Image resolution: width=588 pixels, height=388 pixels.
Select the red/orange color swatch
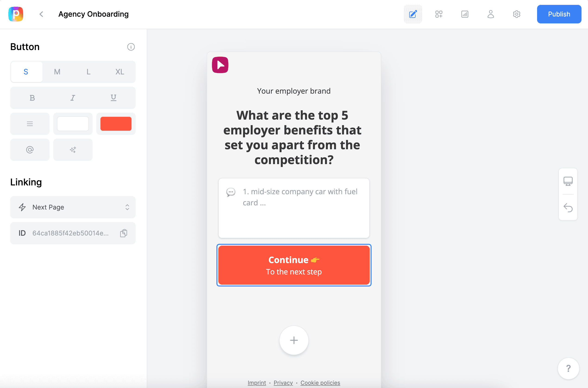pos(116,123)
